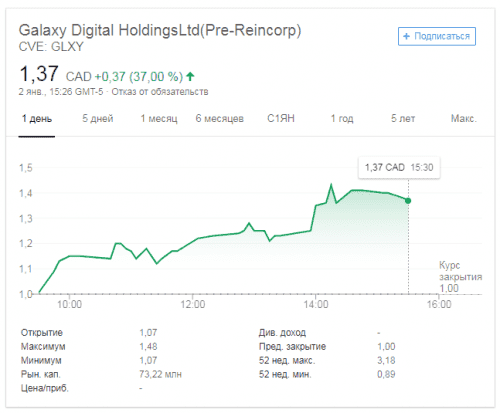
Task: Click the 1,5 price axis label
Action: tap(26, 168)
